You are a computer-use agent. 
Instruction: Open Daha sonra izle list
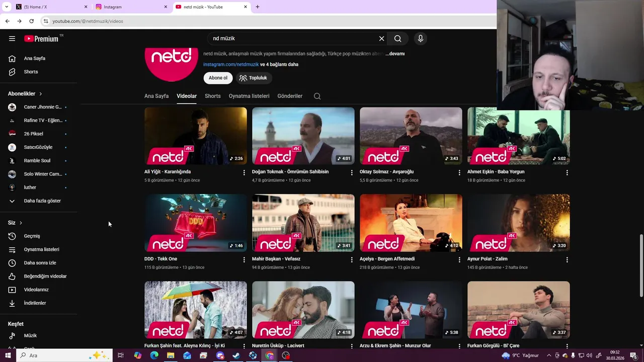(38, 263)
